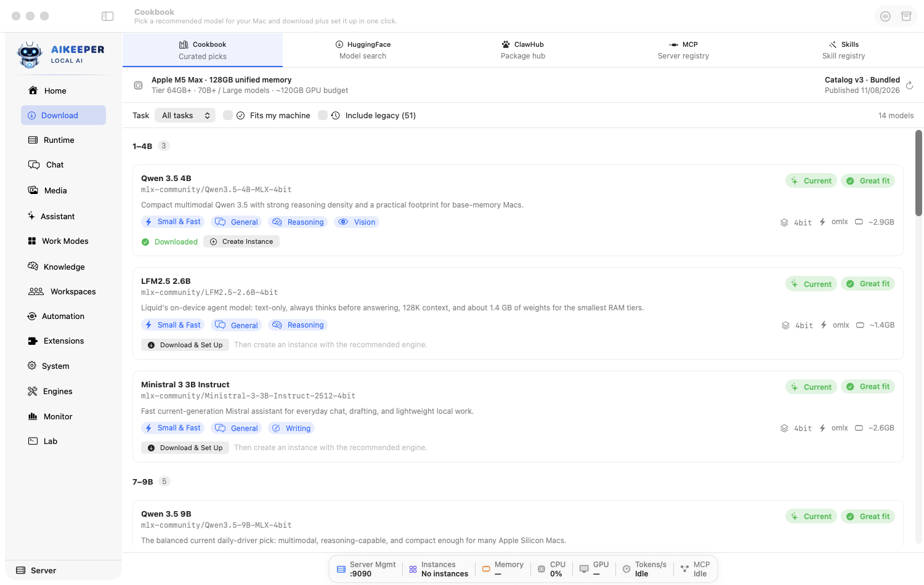The height and width of the screenshot is (585, 924).
Task: Click the Apple M5 Max chip icon
Action: tap(139, 85)
